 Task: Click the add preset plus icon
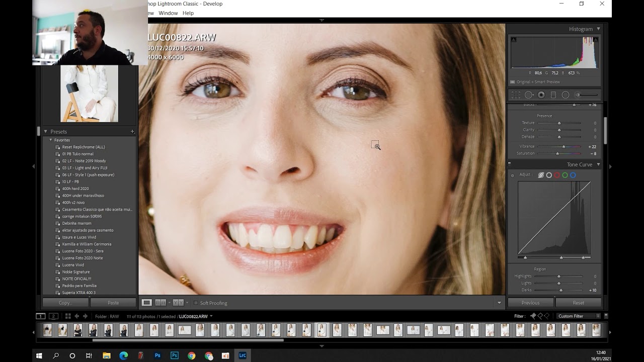coord(133,132)
